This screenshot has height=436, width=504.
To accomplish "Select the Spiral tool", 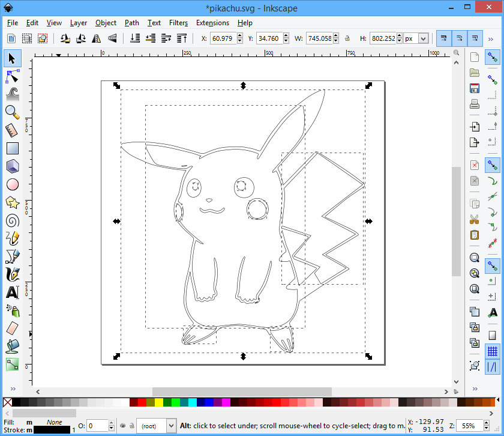I will click(x=13, y=221).
